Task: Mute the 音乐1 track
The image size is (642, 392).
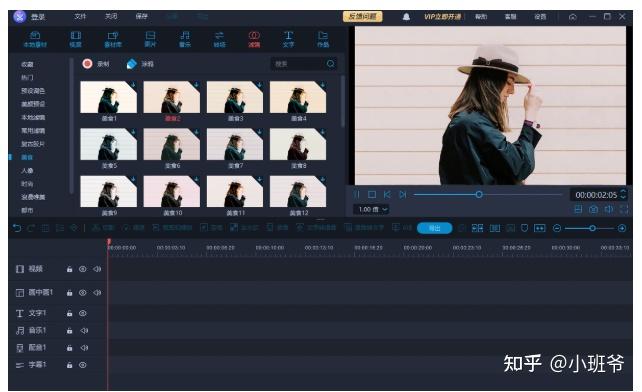Action: pos(84,331)
